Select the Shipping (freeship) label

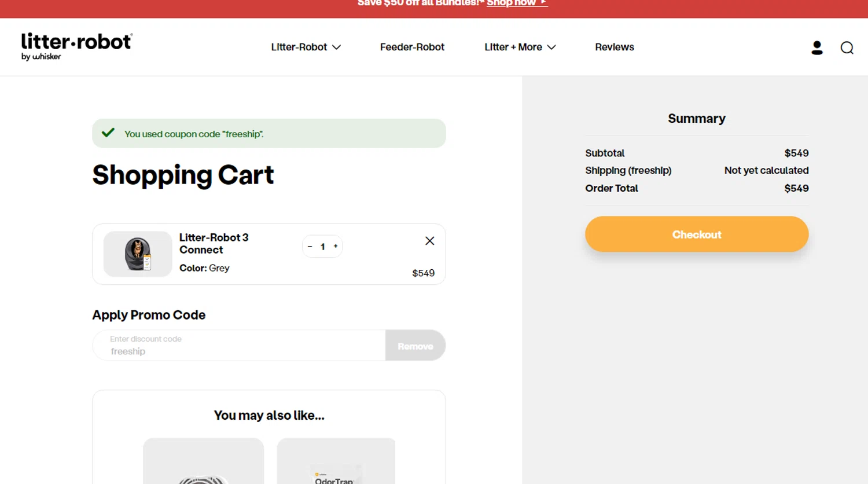pyautogui.click(x=628, y=170)
